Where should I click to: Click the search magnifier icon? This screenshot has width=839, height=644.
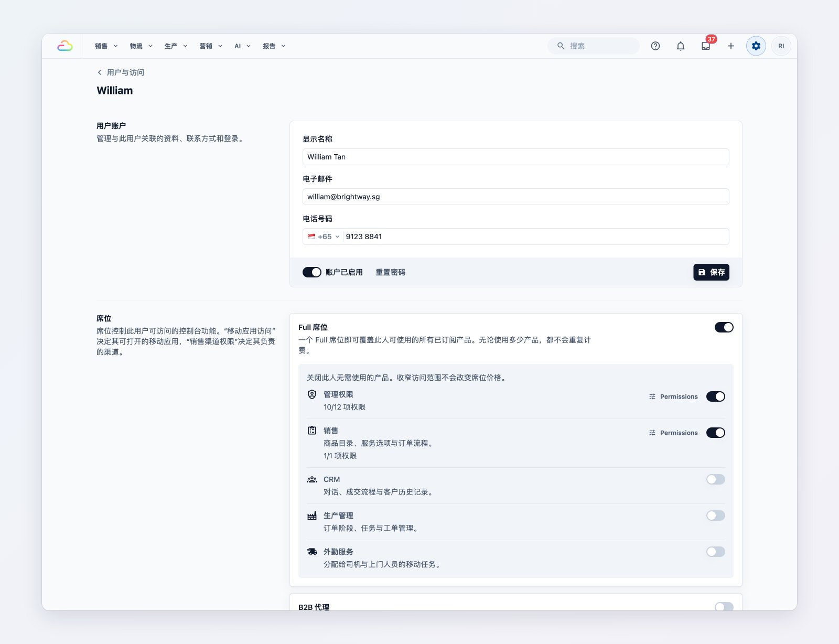561,46
